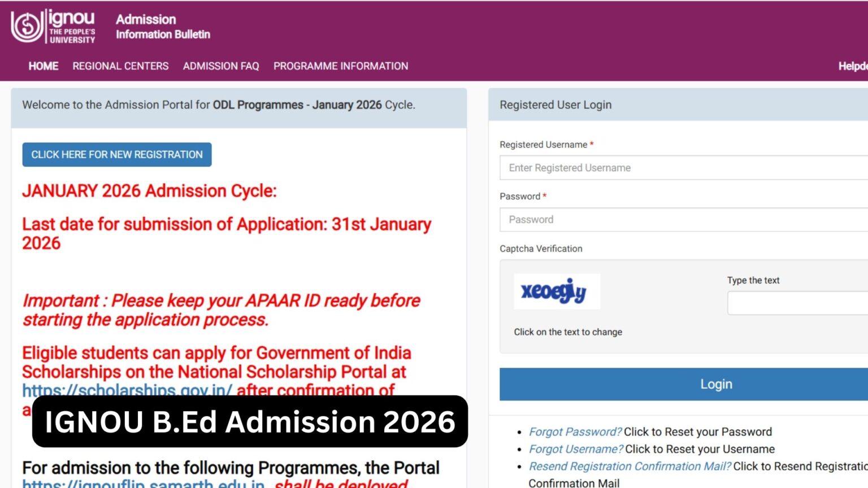
Task: Open the ADMISSION FAQ section
Action: click(220, 66)
